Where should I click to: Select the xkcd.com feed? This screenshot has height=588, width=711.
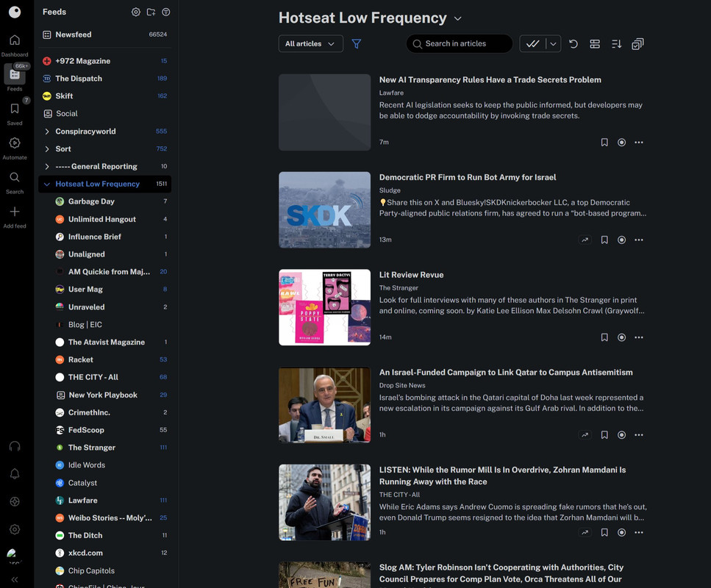104,553
